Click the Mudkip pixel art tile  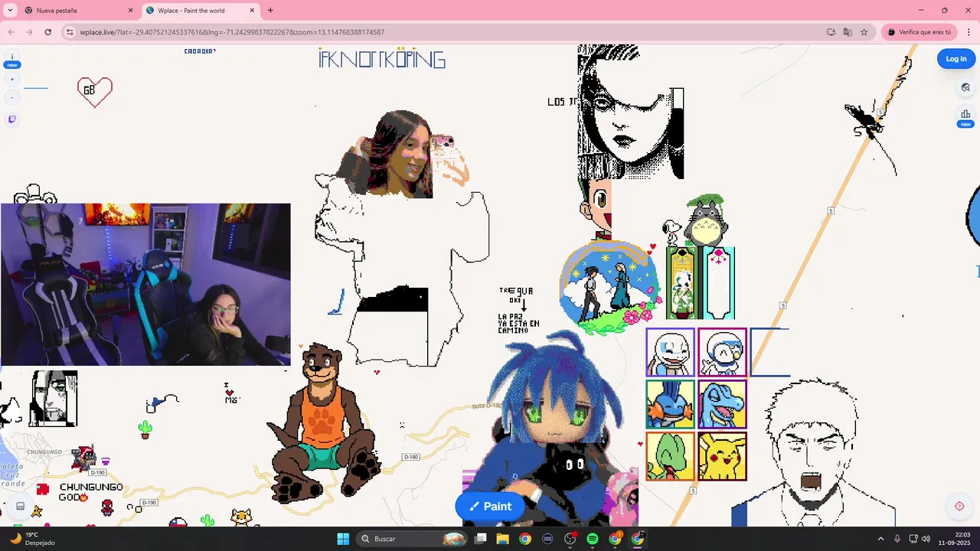[x=671, y=404]
